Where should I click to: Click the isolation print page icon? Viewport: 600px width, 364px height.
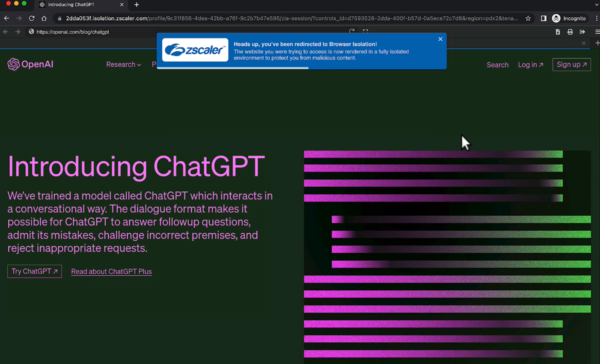(x=570, y=32)
